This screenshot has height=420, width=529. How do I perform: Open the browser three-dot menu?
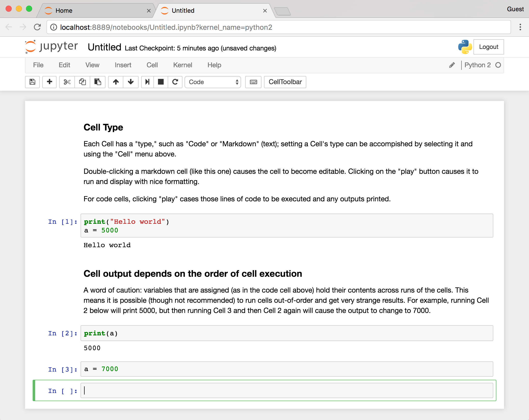click(520, 27)
